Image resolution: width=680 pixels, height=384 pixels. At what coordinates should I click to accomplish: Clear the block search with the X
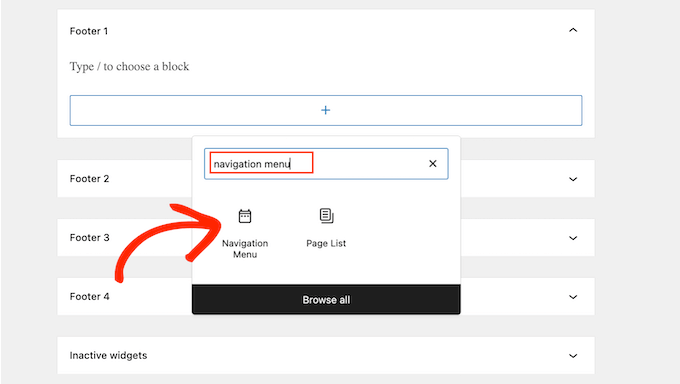[x=432, y=164]
